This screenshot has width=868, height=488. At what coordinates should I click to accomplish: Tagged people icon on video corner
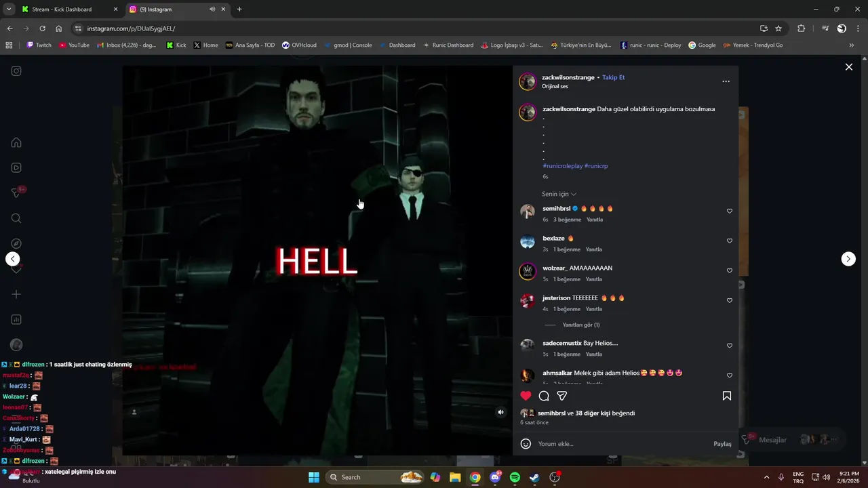point(134,411)
